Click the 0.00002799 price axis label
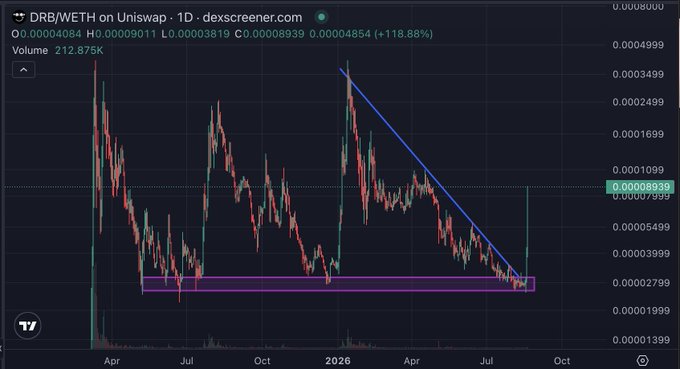Viewport: 680px width, 369px height. coord(641,283)
